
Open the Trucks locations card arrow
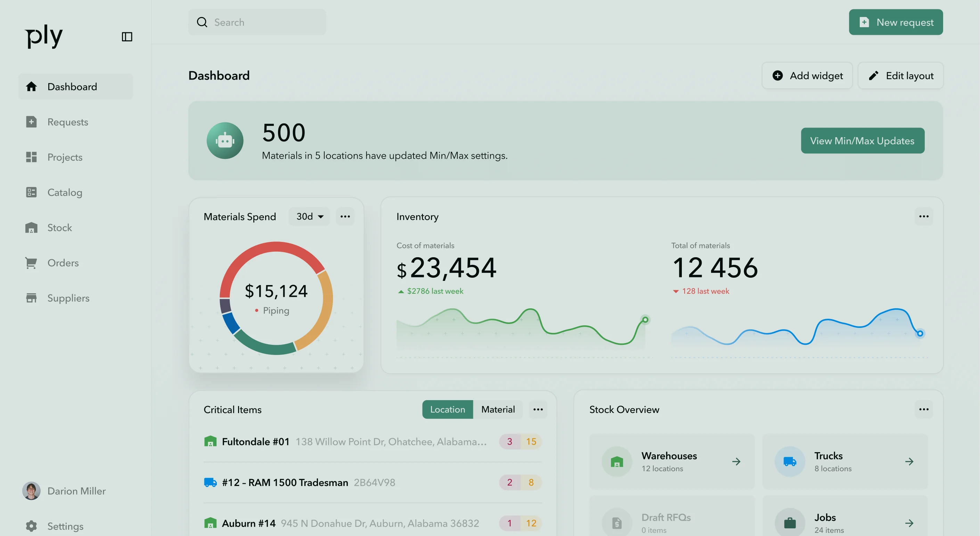point(909,461)
